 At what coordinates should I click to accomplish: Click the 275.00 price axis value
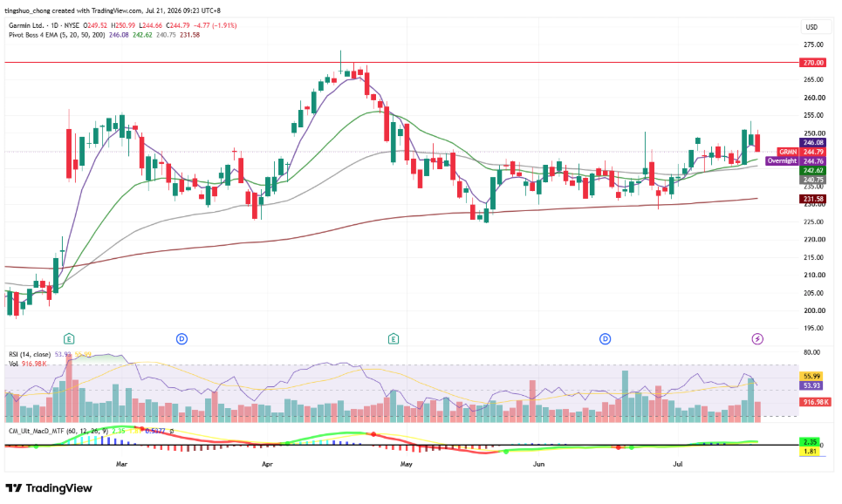click(813, 44)
